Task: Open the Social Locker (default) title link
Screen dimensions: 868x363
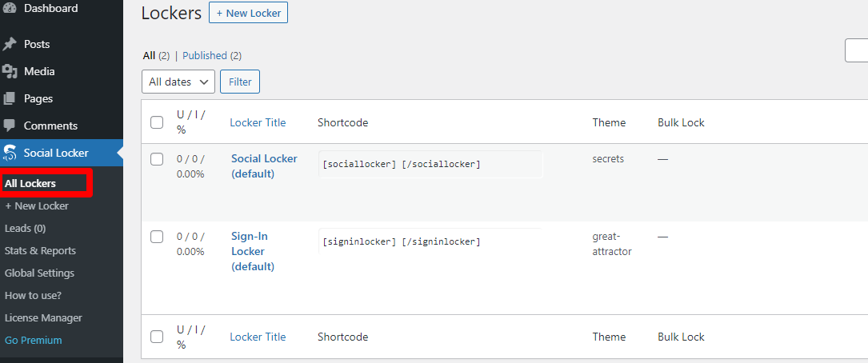Action: (264, 166)
